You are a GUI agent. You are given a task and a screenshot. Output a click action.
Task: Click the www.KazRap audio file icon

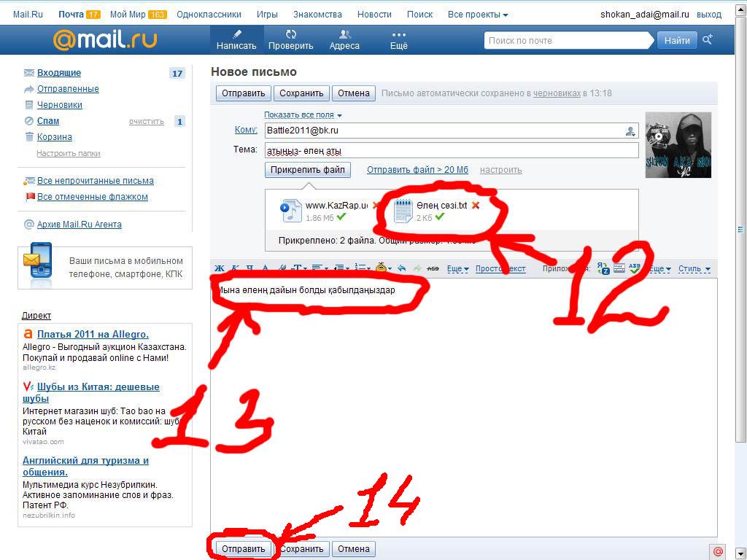click(291, 211)
